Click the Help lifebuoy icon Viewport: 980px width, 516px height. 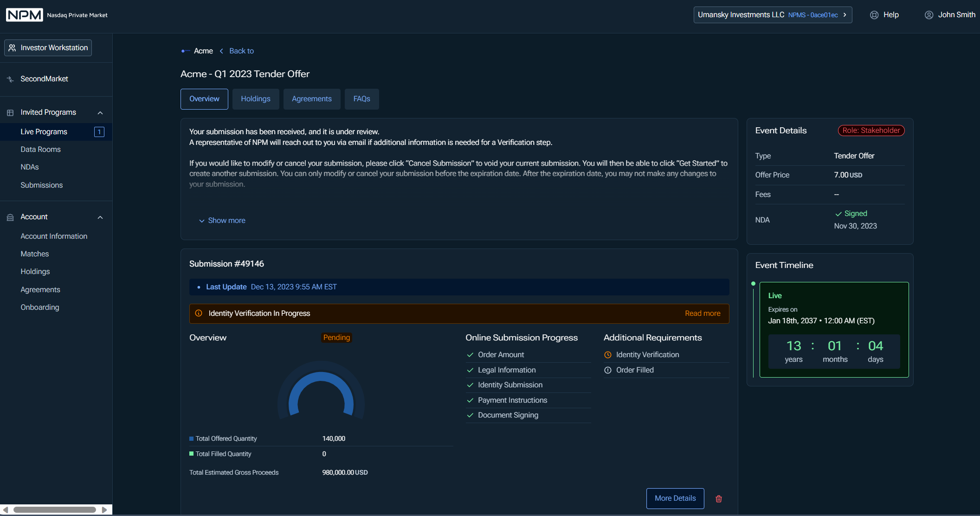[874, 15]
